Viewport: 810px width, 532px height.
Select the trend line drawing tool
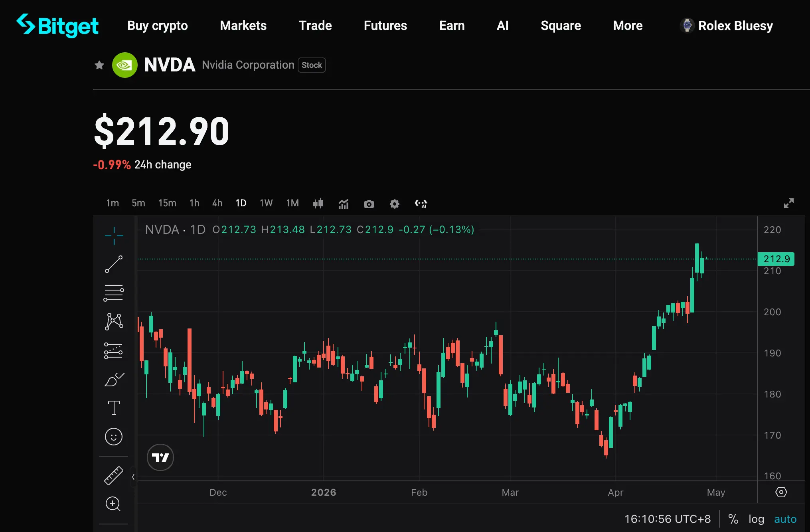click(x=114, y=264)
